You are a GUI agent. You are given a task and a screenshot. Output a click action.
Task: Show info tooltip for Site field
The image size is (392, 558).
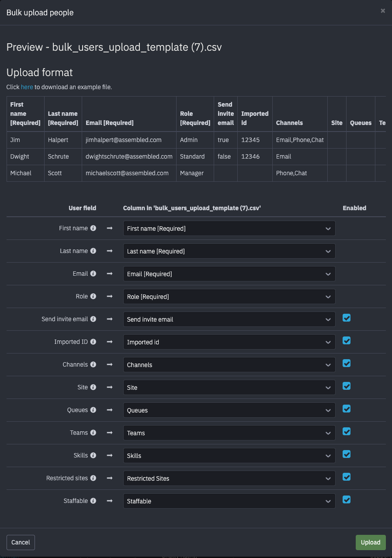(93, 387)
